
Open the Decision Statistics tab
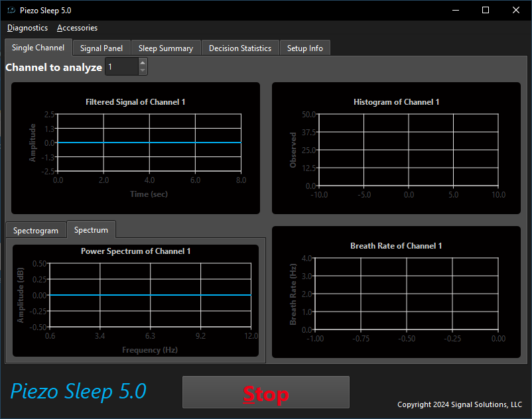240,48
